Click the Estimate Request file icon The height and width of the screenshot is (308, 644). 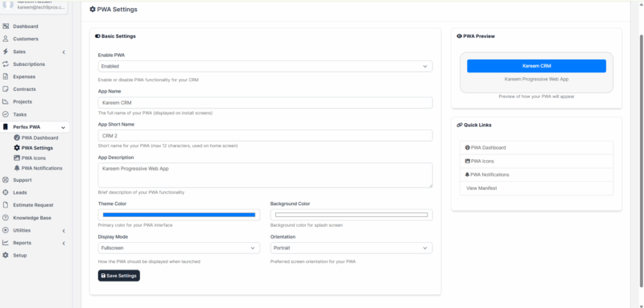pyautogui.click(x=6, y=205)
